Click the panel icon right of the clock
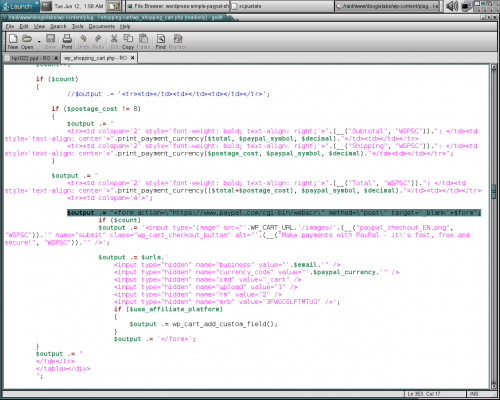Viewport: 500px width, 400px height. [x=114, y=6]
